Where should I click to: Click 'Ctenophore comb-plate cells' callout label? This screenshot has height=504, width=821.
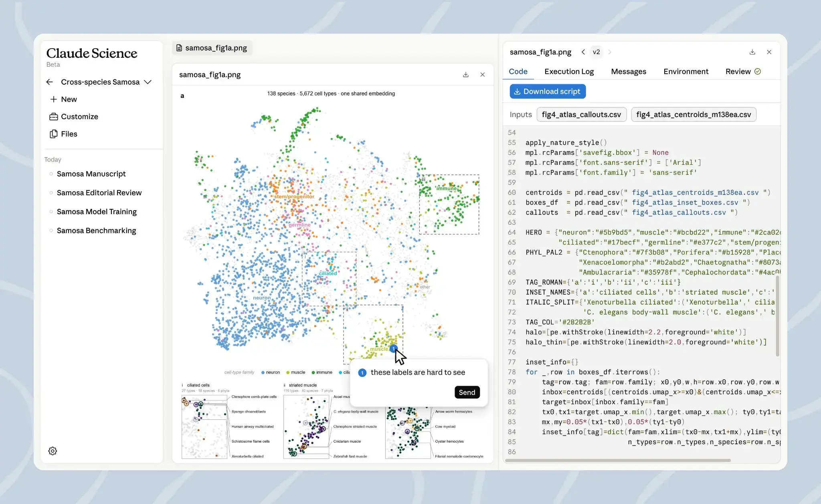pos(254,397)
